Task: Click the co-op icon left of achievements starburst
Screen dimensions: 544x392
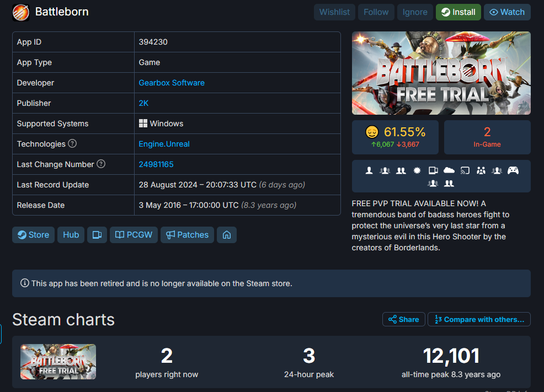Action: pos(401,170)
